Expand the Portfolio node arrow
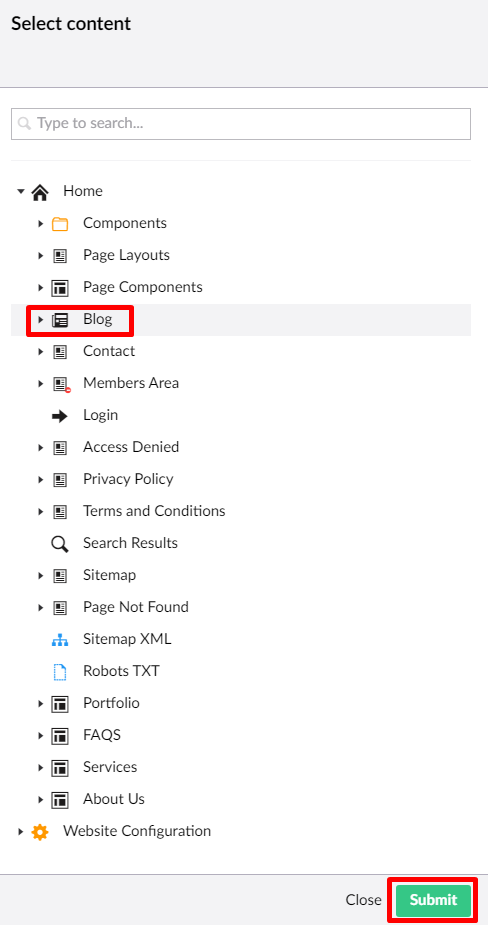Screen dimensions: 488x925 (41, 704)
